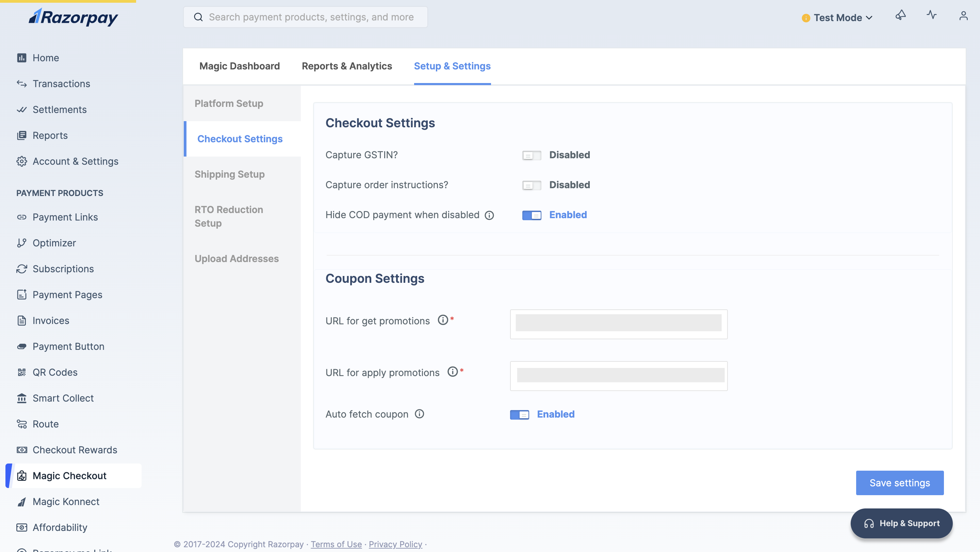Turn off the Auto fetch coupon toggle
Image resolution: width=980 pixels, height=552 pixels.
tap(519, 415)
